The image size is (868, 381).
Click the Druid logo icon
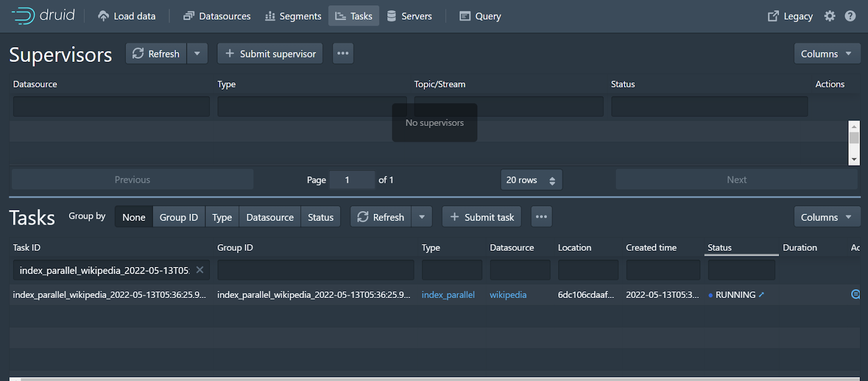[23, 16]
